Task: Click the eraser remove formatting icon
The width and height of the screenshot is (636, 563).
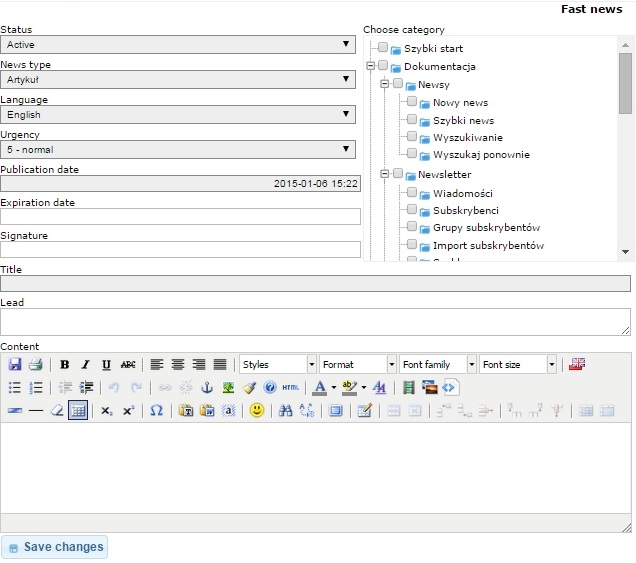Action: click(57, 411)
